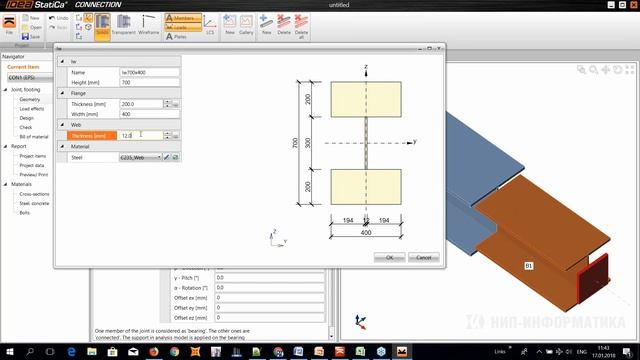
Task: Click the Pitch value field
Action: point(269,278)
